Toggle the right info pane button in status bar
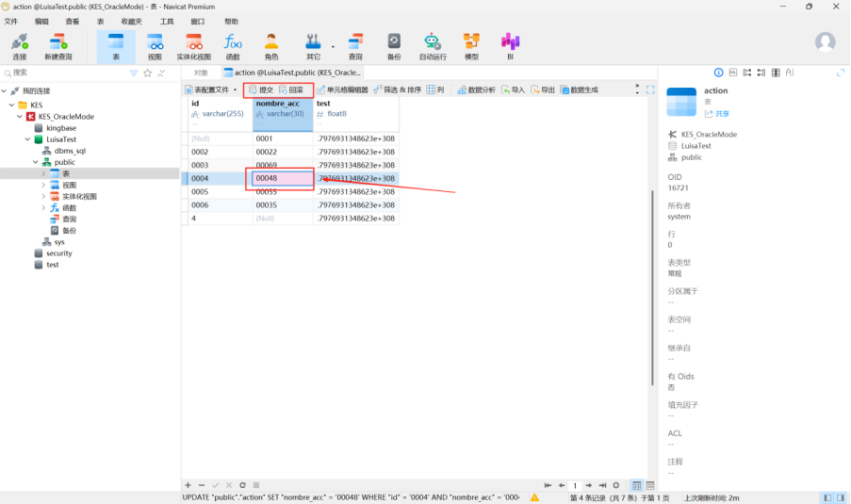Screen dimensions: 851x504 pyautogui.click(x=841, y=497)
